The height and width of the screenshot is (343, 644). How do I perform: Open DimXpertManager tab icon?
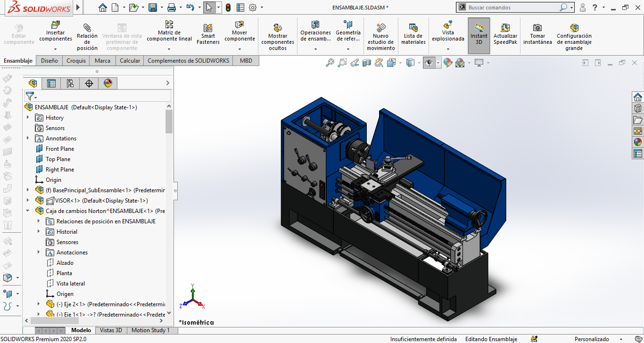(x=89, y=83)
